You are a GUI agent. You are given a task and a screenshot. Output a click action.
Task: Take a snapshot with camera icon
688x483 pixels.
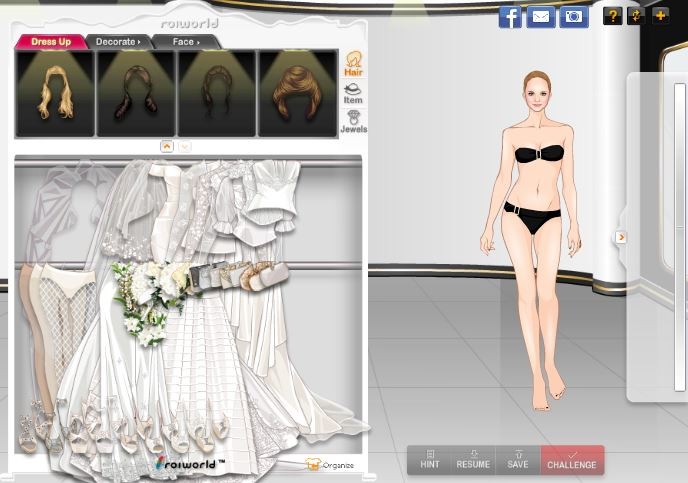click(573, 16)
